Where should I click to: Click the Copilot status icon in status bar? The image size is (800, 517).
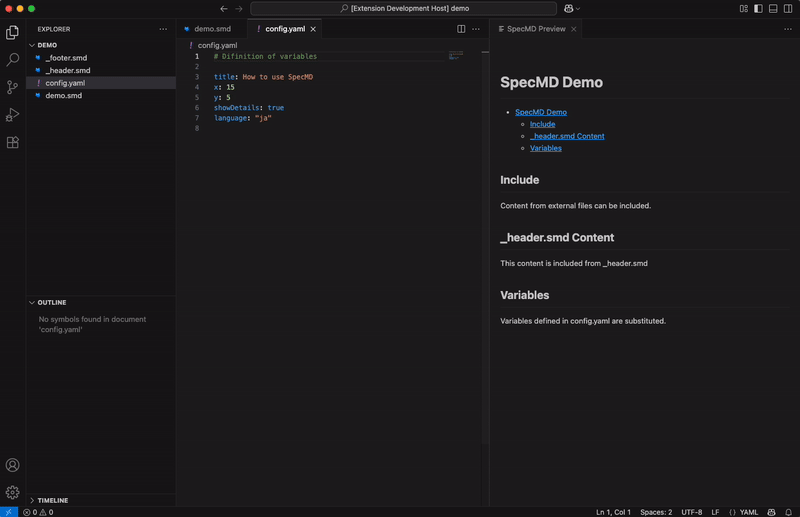coord(771,512)
